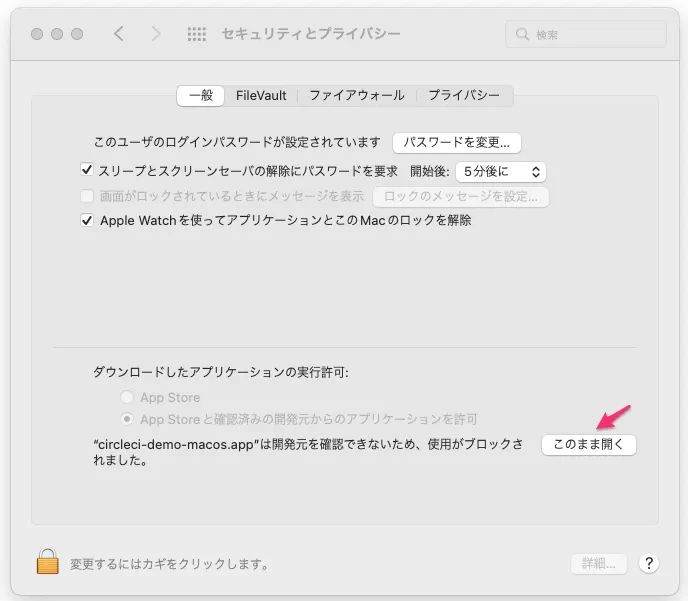Switch to the 一般 tab

click(x=201, y=95)
